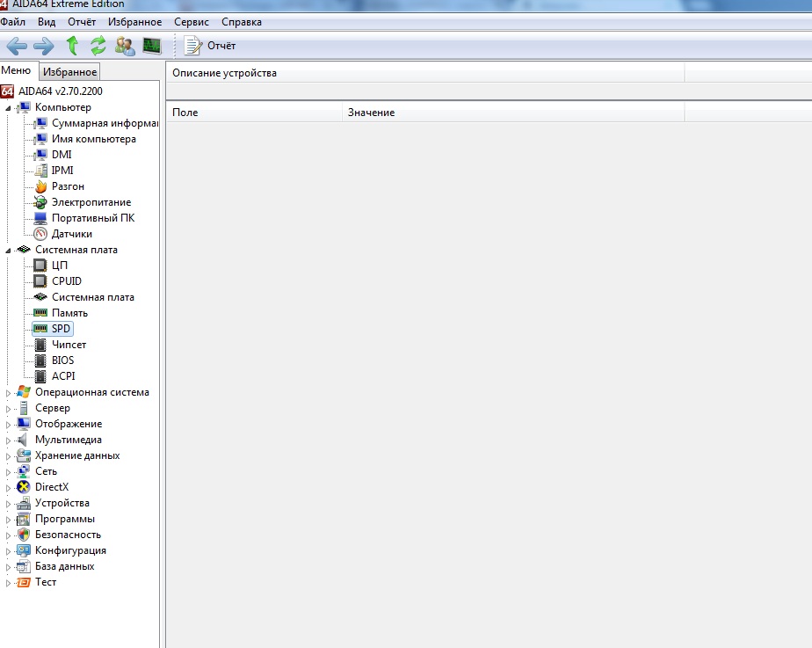Screen dimensions: 812x648
Task: Select the Электропитание power icon
Action: (40, 202)
